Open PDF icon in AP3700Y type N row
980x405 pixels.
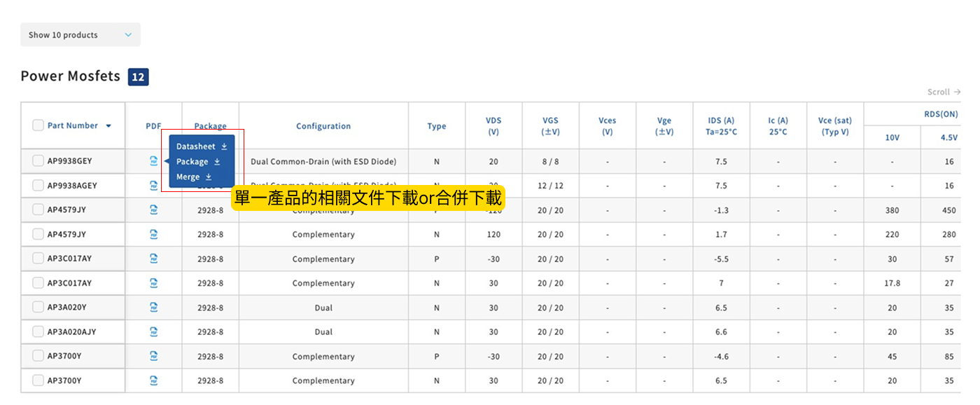154,380
